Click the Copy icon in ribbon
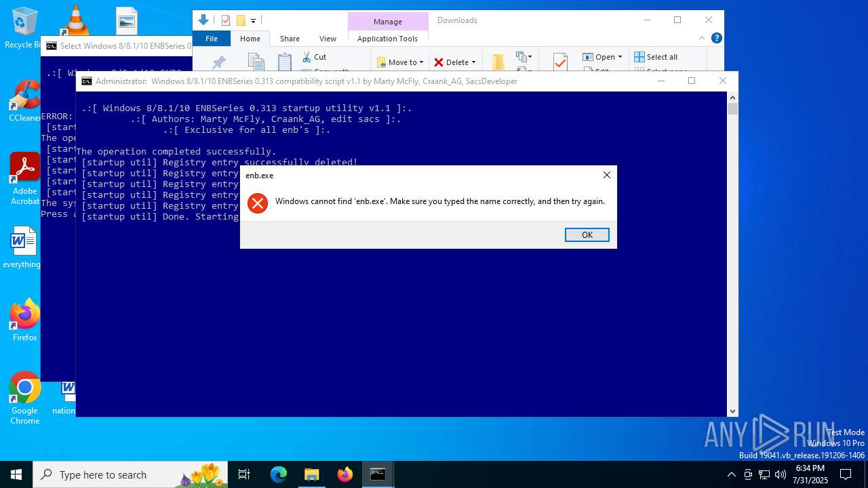 pyautogui.click(x=256, y=62)
